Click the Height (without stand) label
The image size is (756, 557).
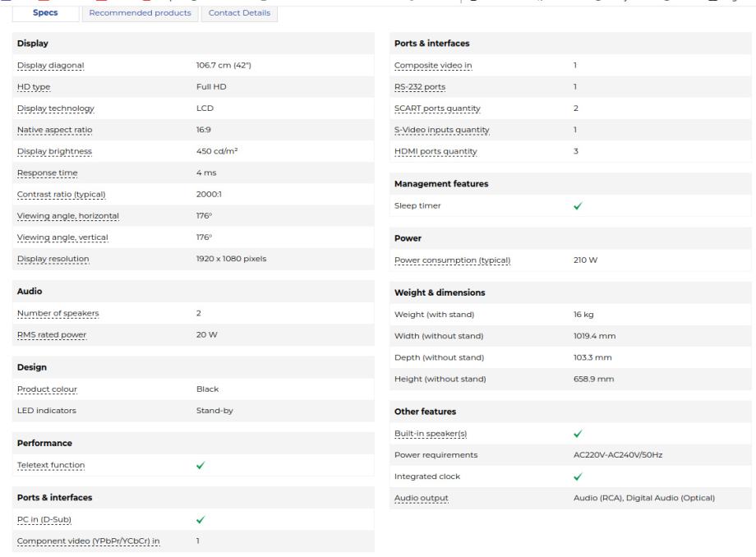(x=440, y=380)
